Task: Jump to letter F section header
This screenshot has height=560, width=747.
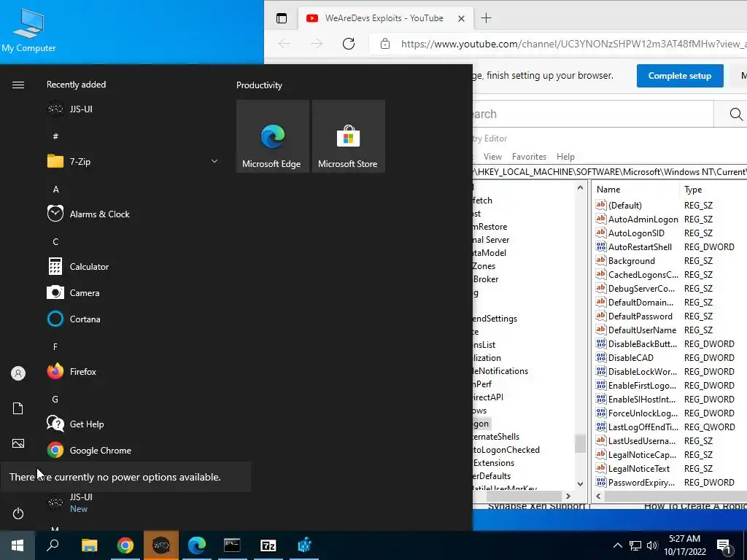Action: point(55,346)
